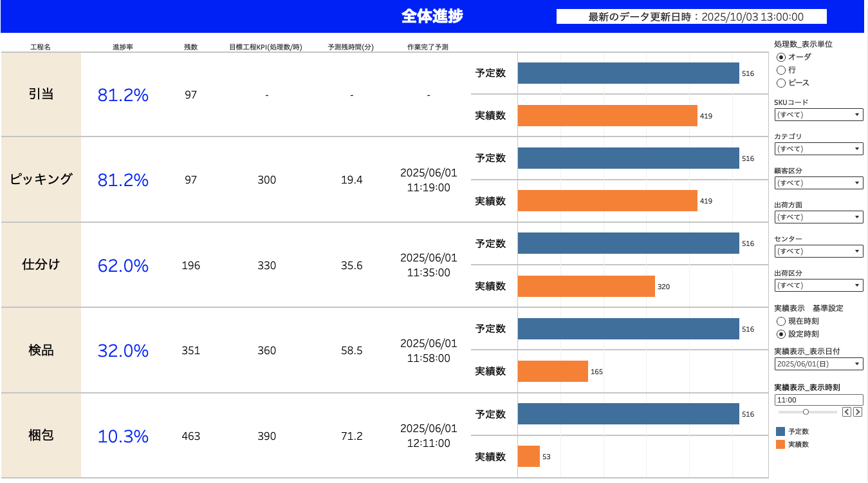Screen dimensions: 868x483
Task: Click the orange bar labeled 320
Action: click(x=586, y=286)
